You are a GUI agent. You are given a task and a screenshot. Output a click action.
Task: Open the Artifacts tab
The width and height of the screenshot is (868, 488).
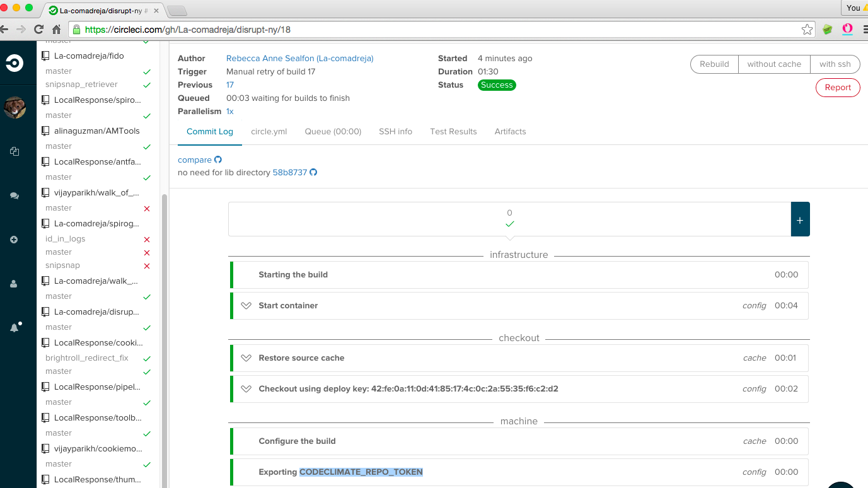tap(510, 132)
